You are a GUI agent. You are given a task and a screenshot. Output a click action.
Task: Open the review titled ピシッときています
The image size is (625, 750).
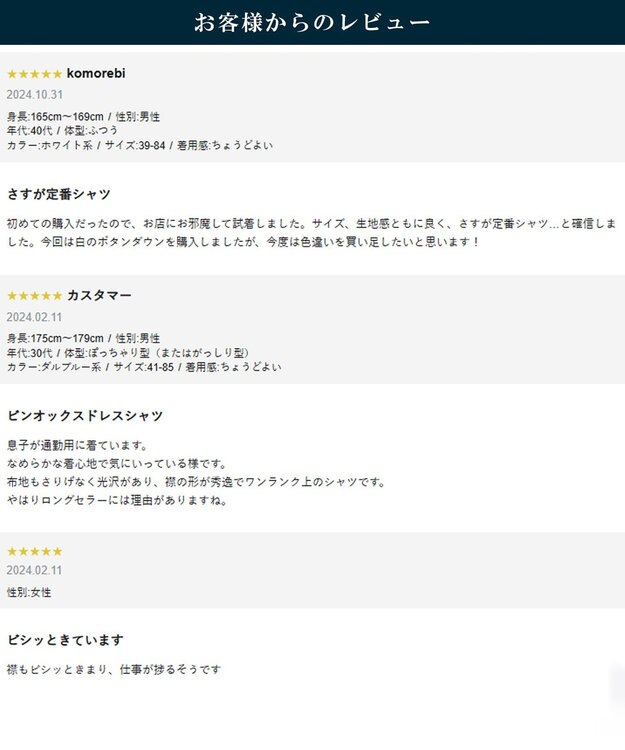coord(65,640)
